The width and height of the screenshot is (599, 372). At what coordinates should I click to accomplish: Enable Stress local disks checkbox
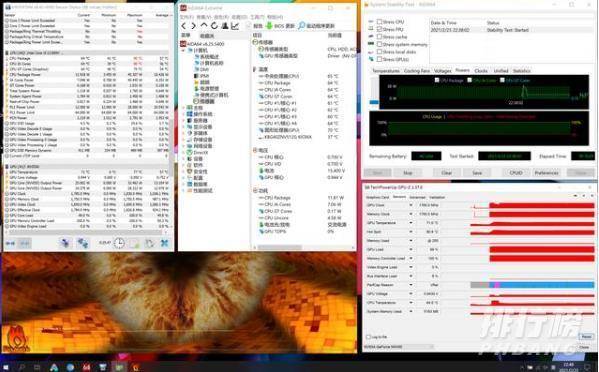[379, 52]
